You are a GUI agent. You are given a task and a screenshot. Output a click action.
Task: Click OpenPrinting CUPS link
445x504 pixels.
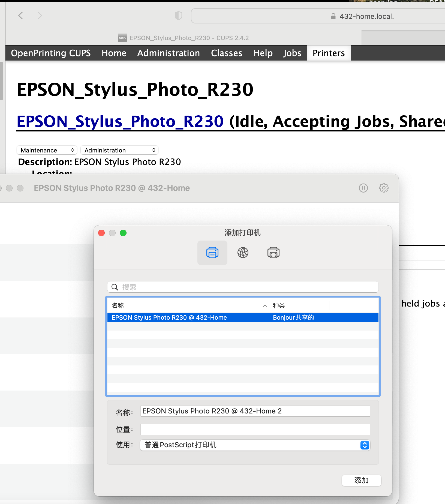pos(51,53)
